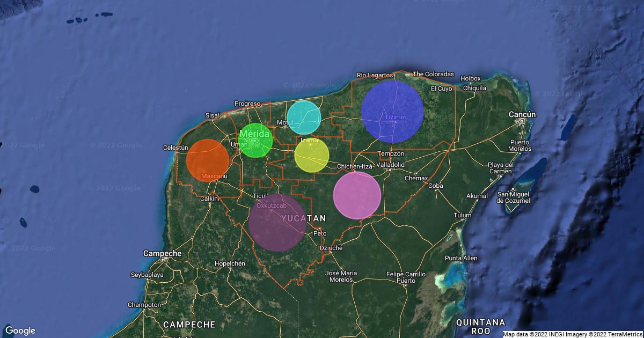Image resolution: width=644 pixels, height=338 pixels.
Task: Click the cyan circle near Motul
Action: (304, 117)
